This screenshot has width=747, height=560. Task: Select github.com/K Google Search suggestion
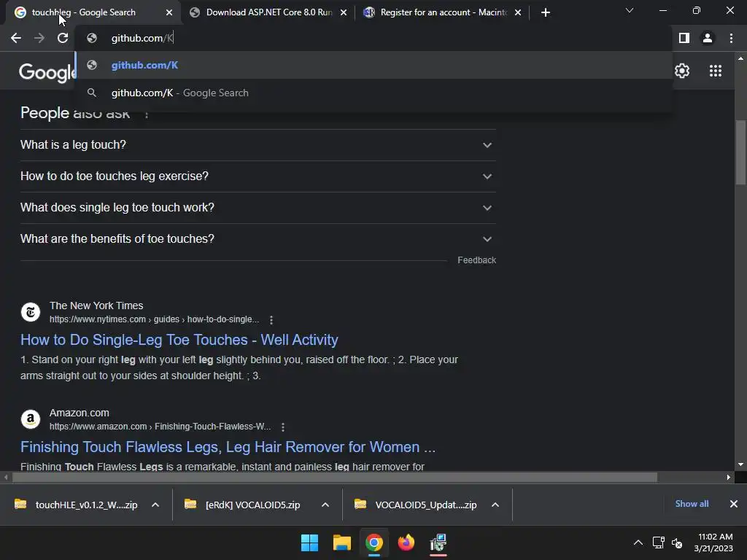pyautogui.click(x=373, y=93)
